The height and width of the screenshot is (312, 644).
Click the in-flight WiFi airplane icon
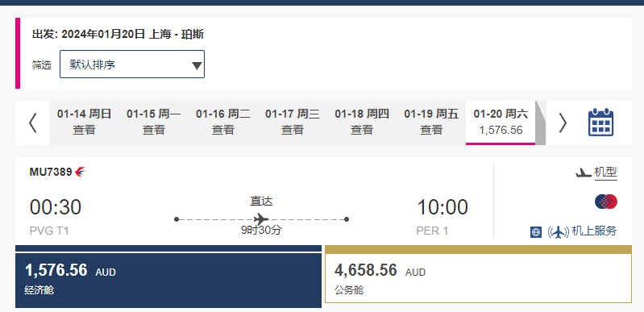pos(559,232)
